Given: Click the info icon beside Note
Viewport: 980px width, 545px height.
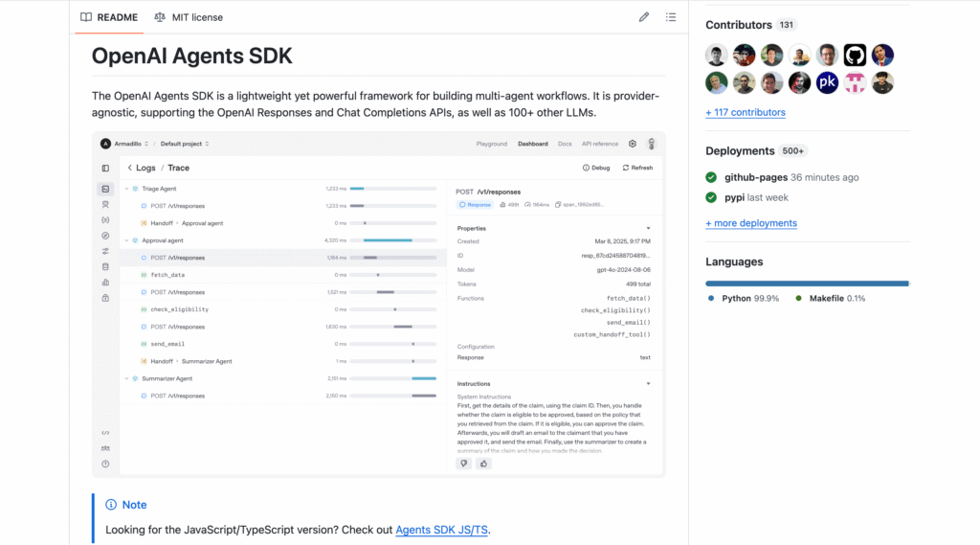Looking at the screenshot, I should point(111,505).
